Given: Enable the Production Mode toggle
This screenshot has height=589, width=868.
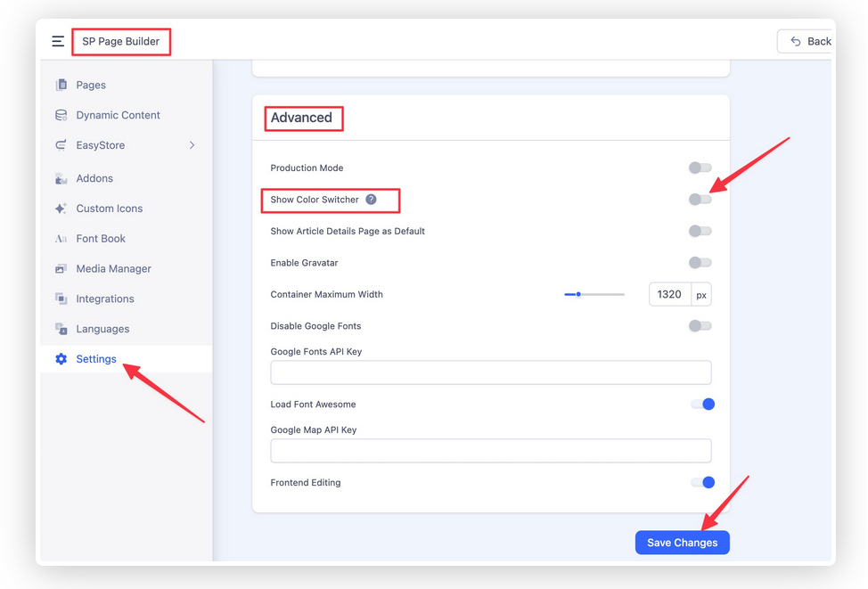Looking at the screenshot, I should tap(700, 168).
